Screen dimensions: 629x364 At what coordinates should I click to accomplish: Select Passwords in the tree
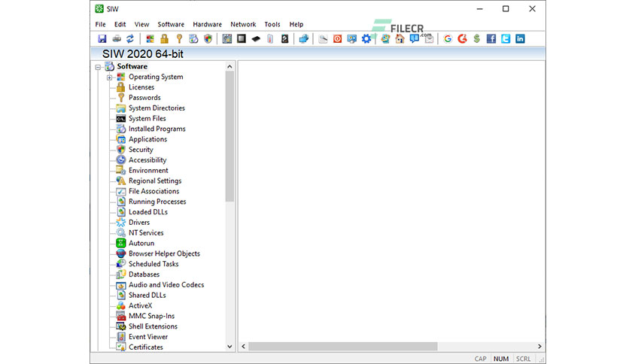pyautogui.click(x=144, y=98)
